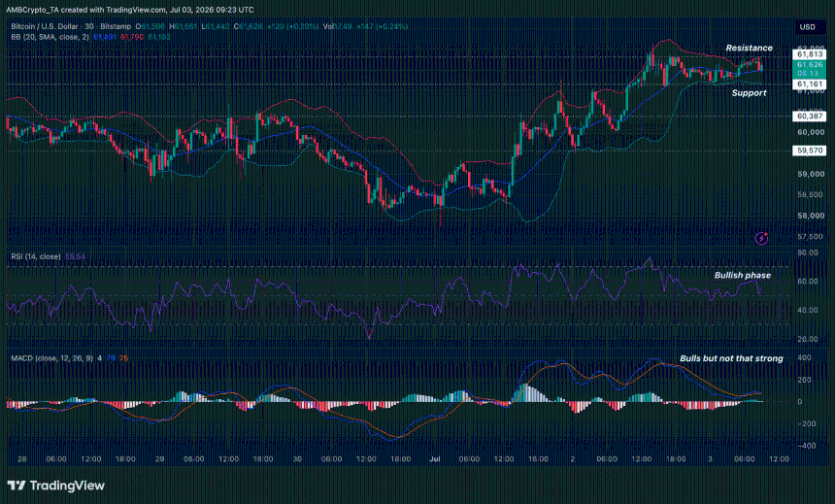Viewport: 835px width, 504px height.
Task: Select the 61,161 support price label
Action: (810, 84)
